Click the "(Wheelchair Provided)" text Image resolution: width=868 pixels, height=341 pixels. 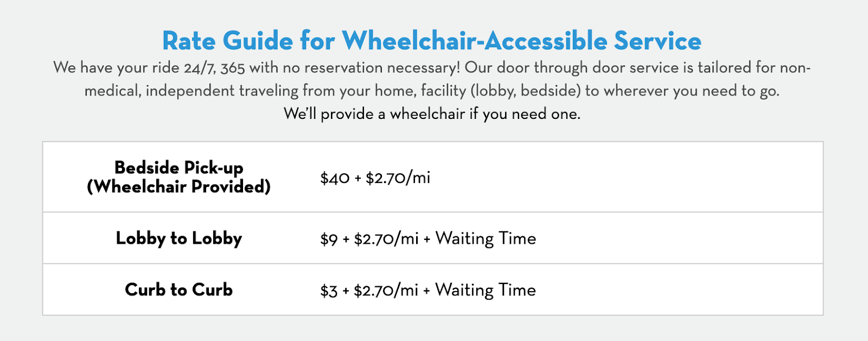[x=178, y=187]
